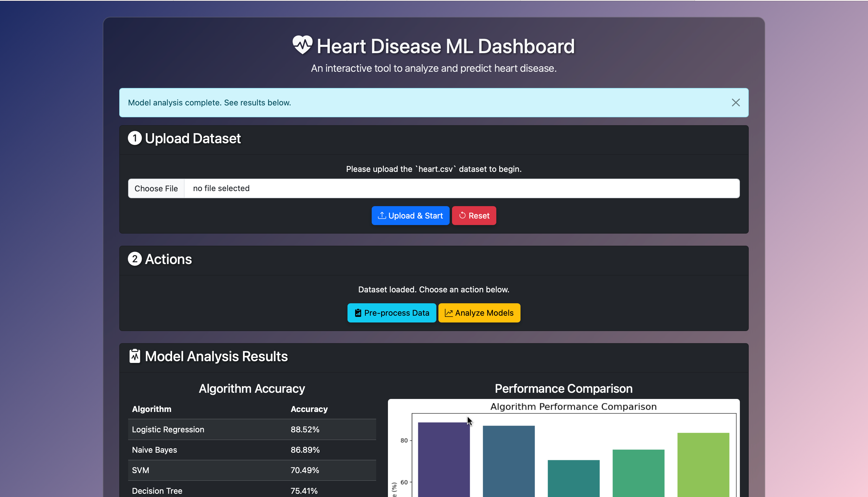Click the line chart icon in Analyze Models
Viewport: 868px width, 497px height.
[449, 313]
